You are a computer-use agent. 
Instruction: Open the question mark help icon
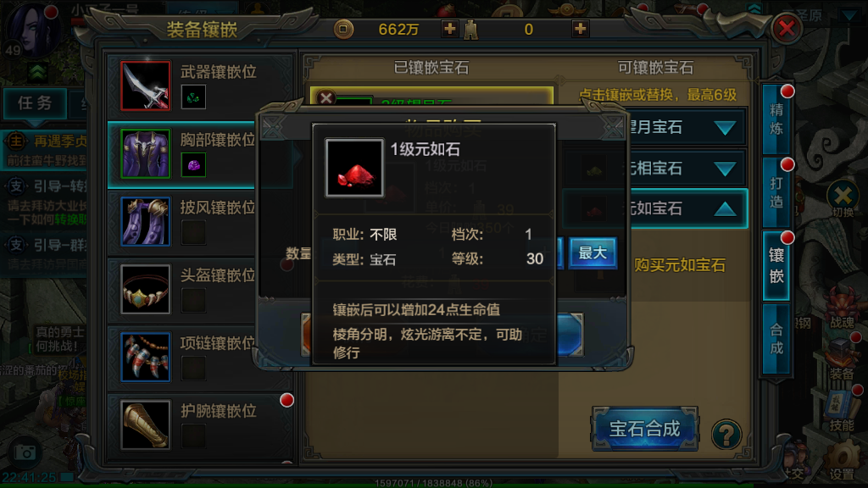click(x=726, y=435)
